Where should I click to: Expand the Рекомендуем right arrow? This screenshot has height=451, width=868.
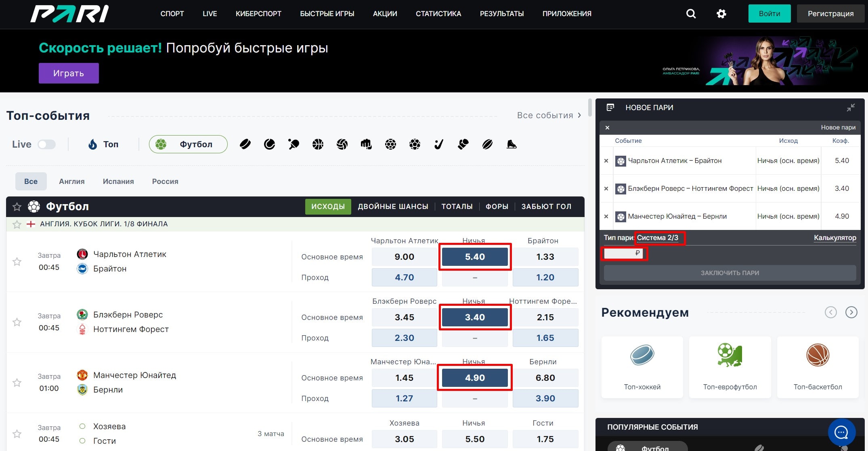tap(852, 312)
